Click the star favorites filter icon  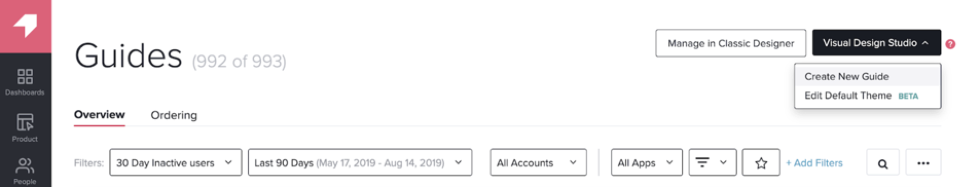[761, 163]
